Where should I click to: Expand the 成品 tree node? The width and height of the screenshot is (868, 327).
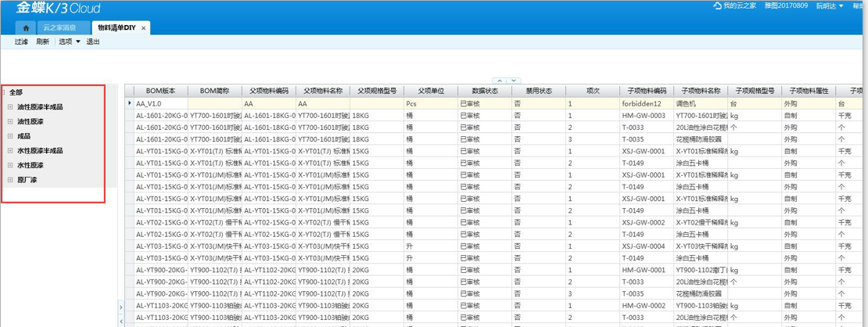tap(10, 136)
